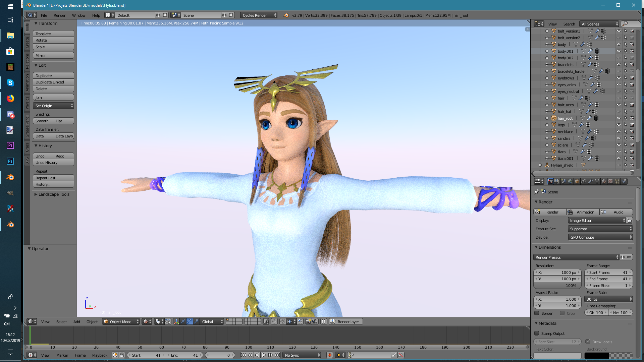Toggle viewport visibility of hair_root

pos(619,118)
